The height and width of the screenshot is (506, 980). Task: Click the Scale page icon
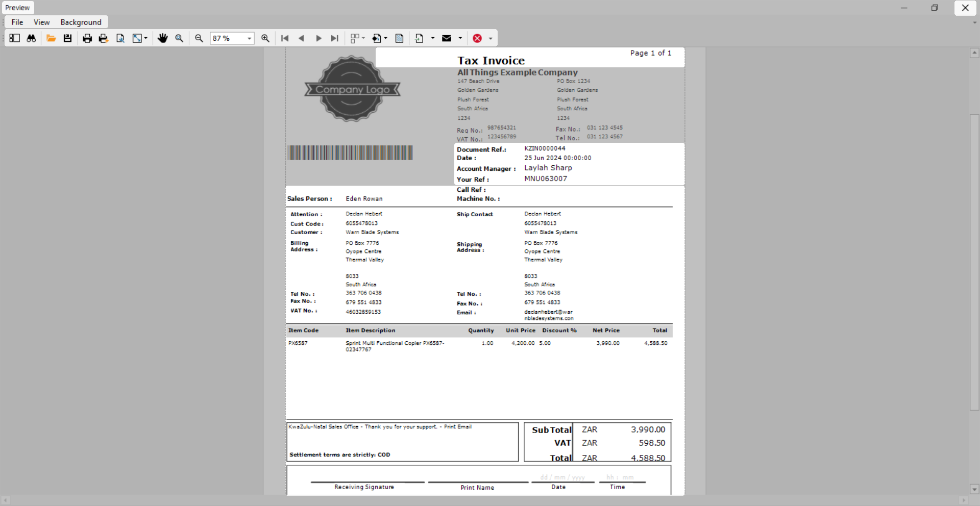coord(137,38)
